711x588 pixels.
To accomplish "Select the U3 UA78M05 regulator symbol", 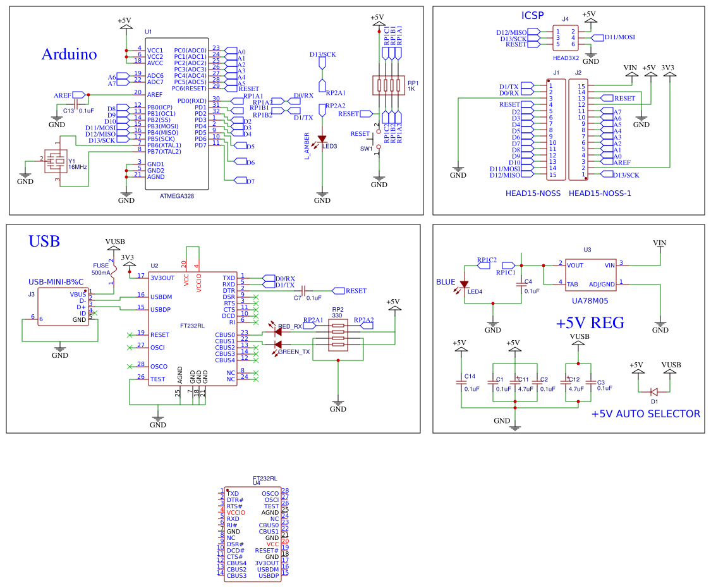I will 590,276.
